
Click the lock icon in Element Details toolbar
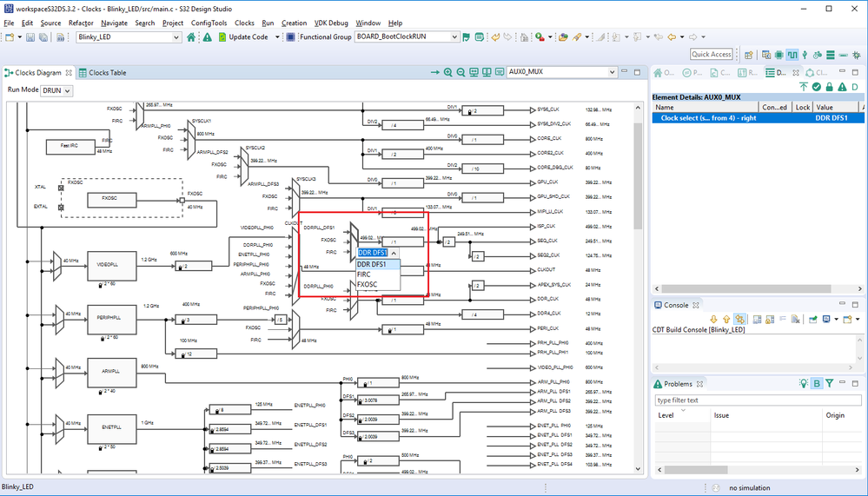click(829, 87)
